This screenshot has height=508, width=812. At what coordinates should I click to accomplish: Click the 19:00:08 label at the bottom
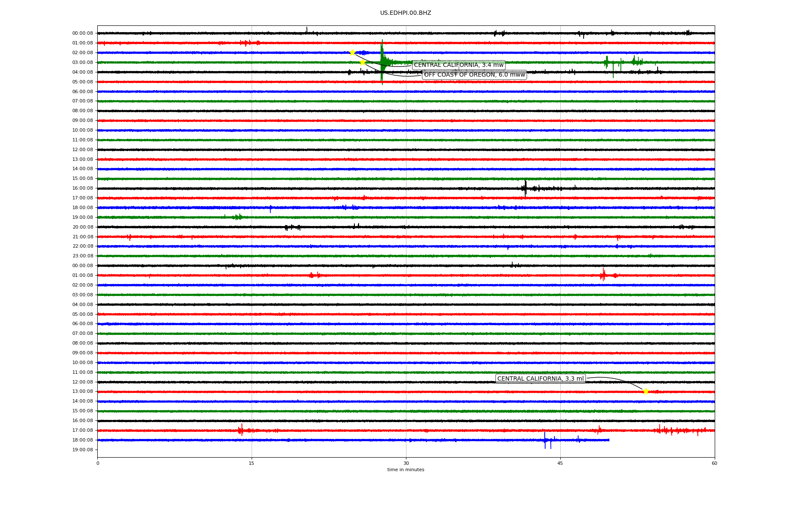[82, 450]
